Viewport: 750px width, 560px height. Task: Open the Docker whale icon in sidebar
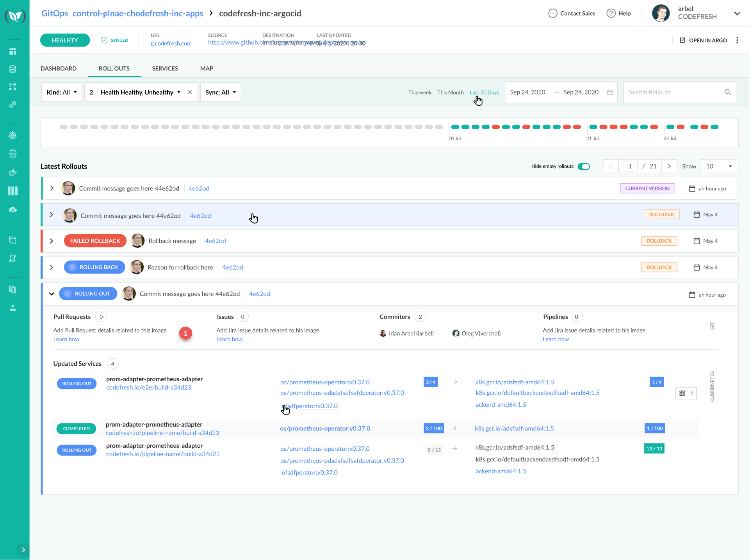tap(13, 172)
